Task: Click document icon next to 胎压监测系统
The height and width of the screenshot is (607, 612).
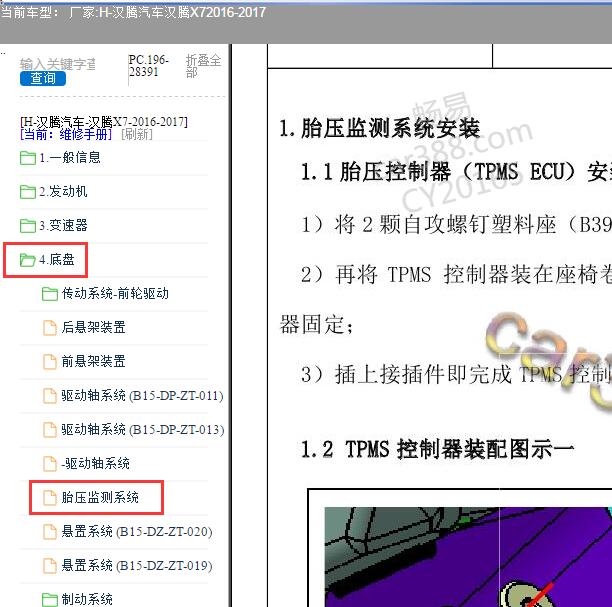Action: click(x=50, y=497)
